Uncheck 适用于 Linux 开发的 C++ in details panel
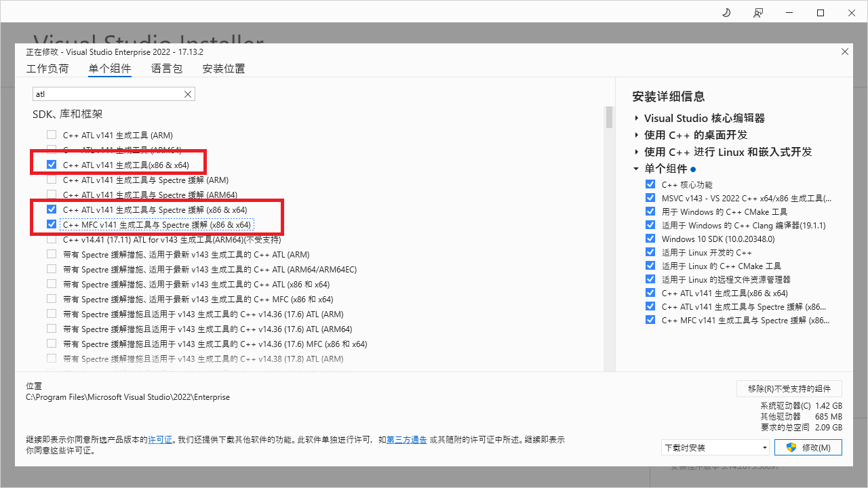This screenshot has height=488, width=868. 650,252
